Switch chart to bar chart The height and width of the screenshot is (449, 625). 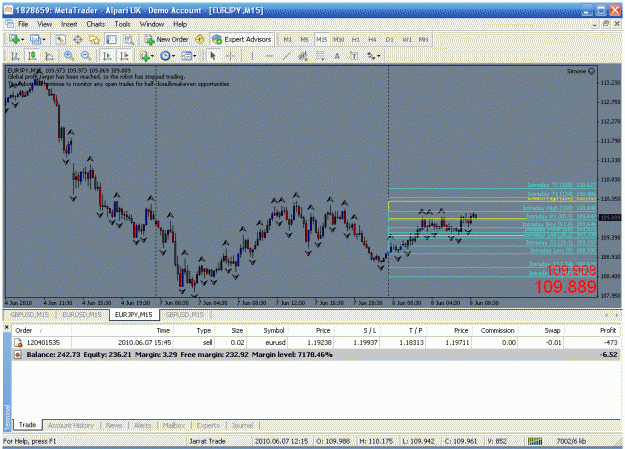point(15,56)
